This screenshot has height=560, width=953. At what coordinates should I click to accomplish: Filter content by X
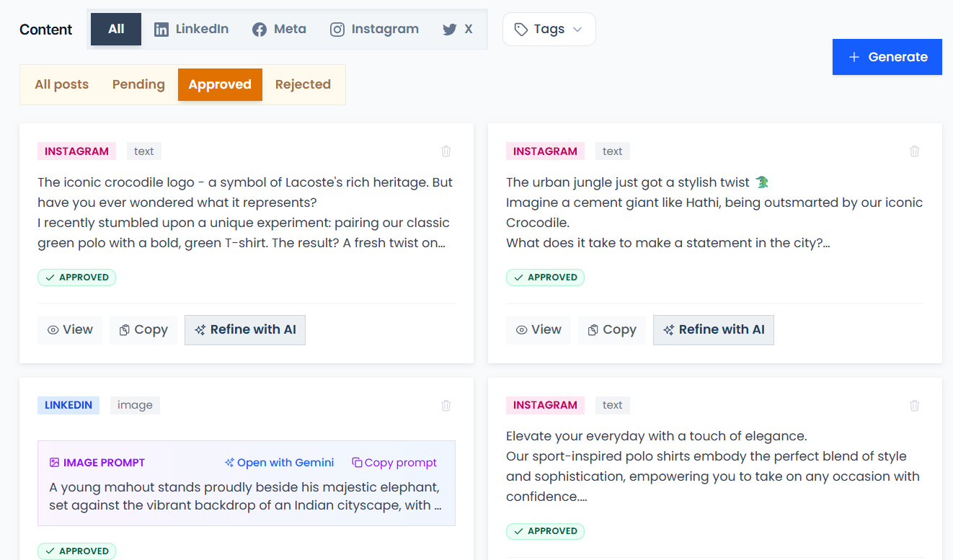[x=458, y=30]
